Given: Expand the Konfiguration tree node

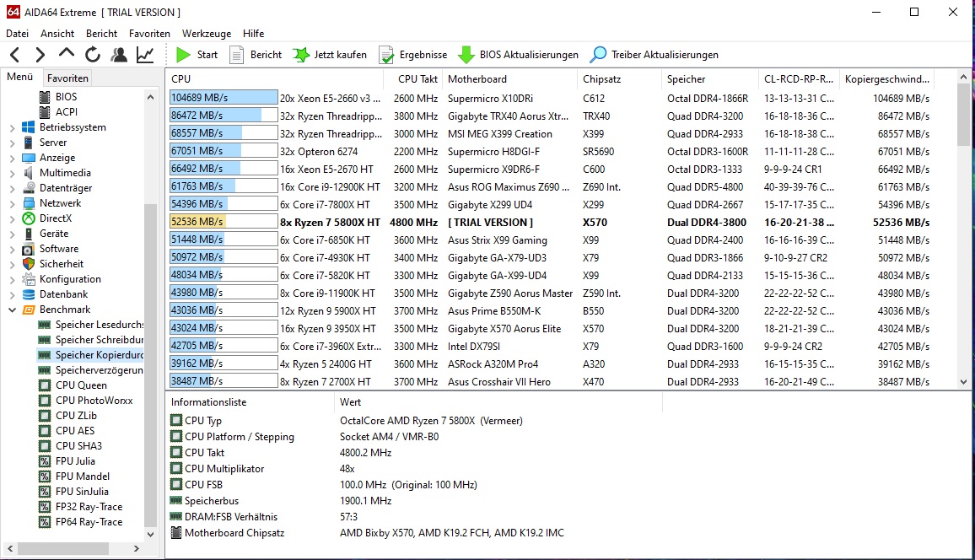Looking at the screenshot, I should [12, 279].
